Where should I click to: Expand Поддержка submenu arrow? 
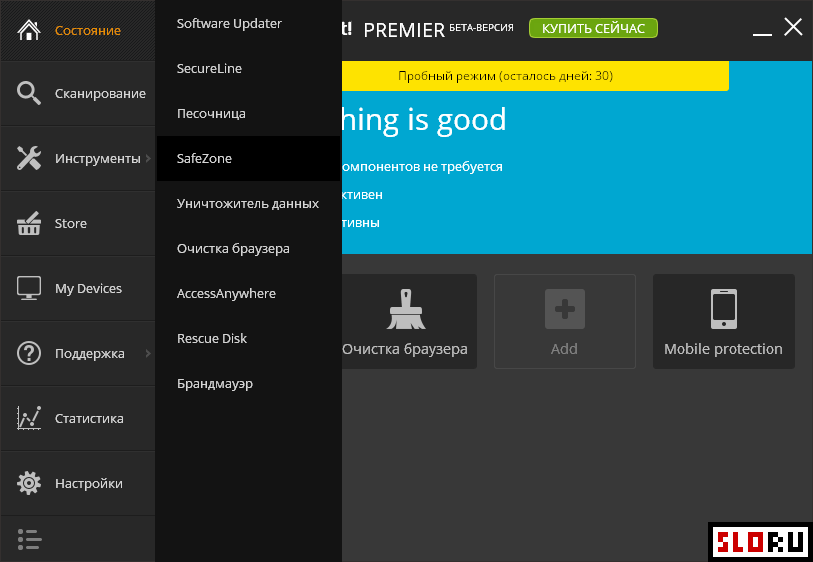(x=148, y=353)
